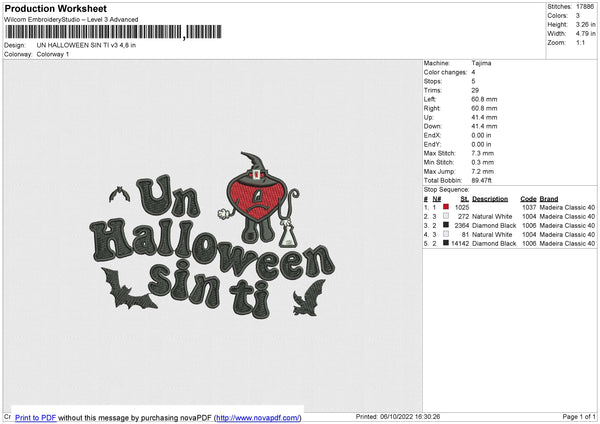Open the novapdf.com website link
The image size is (600, 424).
[258, 417]
